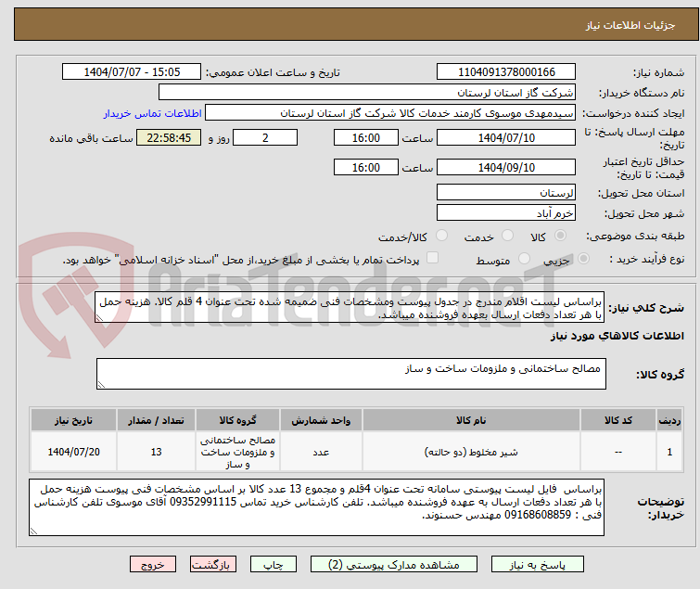The width and height of the screenshot is (700, 589).
Task: Select the کالا radio button
Action: click(x=560, y=236)
